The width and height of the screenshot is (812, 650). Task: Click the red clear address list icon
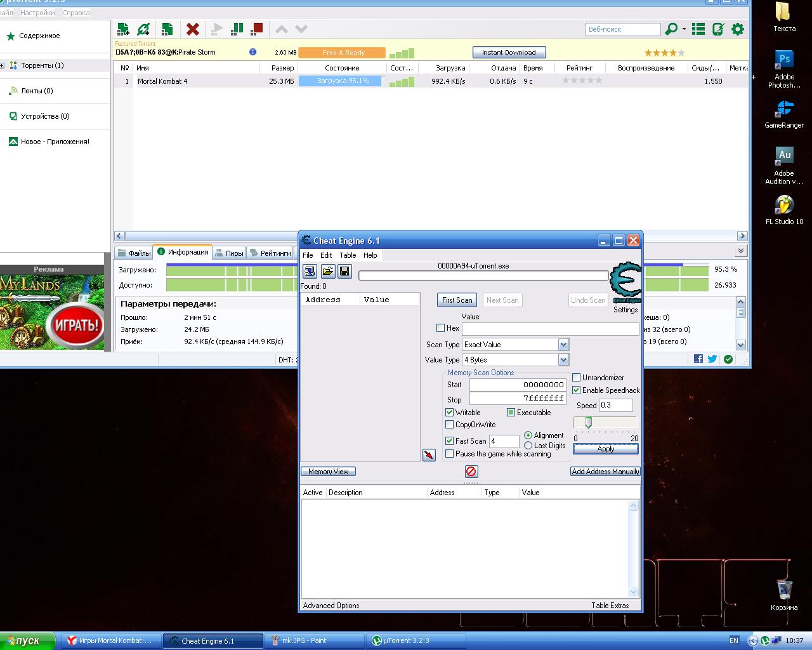point(471,472)
